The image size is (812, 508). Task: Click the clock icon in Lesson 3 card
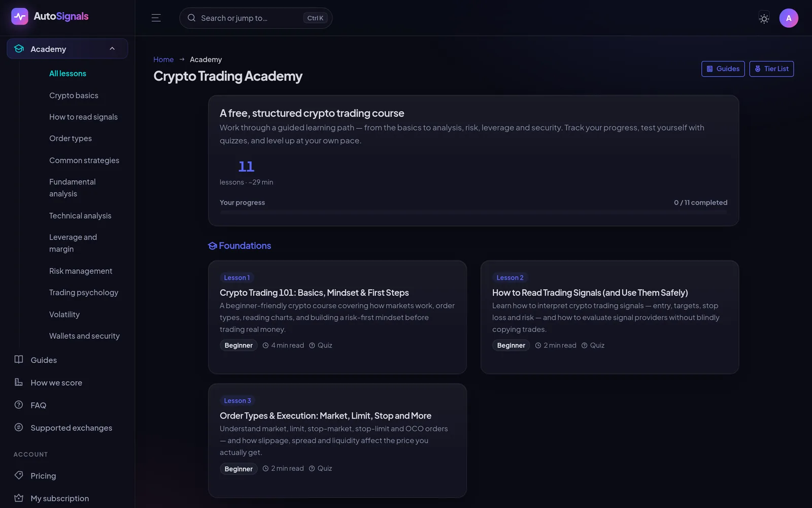point(265,468)
